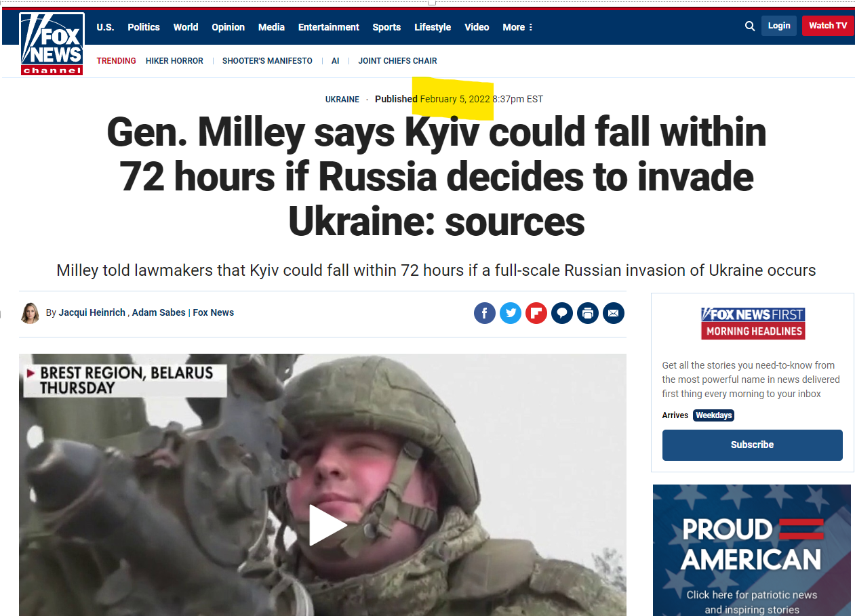Click the Watch TV button
The image size is (855, 616).
coord(828,26)
